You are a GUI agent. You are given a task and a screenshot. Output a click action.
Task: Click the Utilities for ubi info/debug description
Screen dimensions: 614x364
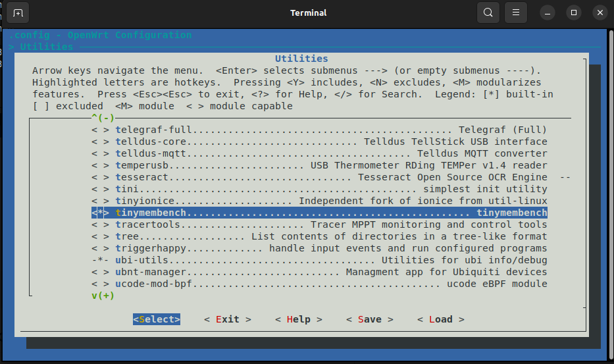(465, 260)
